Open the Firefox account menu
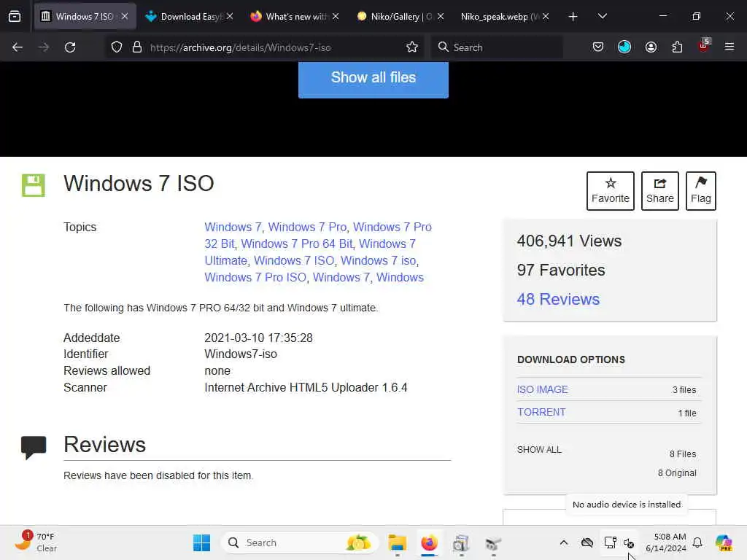Image resolution: width=747 pixels, height=560 pixels. 651,47
